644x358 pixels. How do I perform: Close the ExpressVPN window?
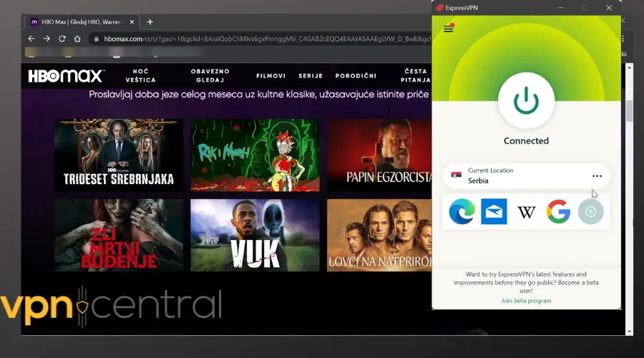609,8
